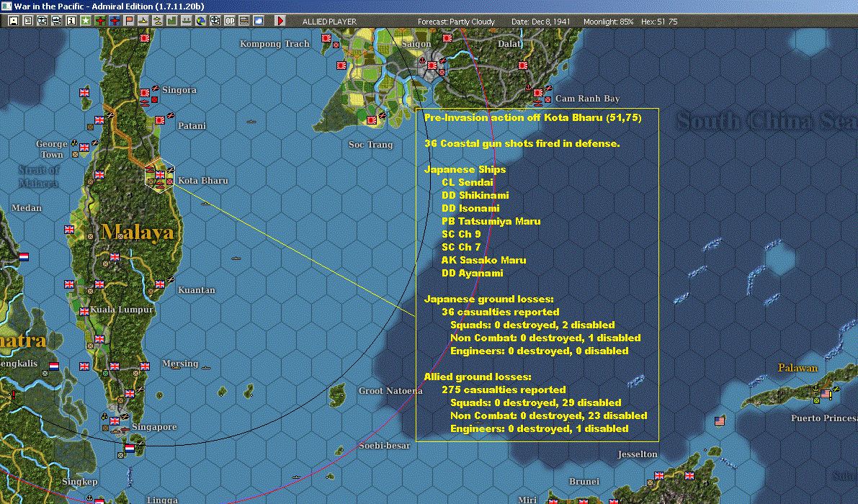Click the green land shape icon
Image resolution: width=858 pixels, height=504 pixels.
point(172,21)
